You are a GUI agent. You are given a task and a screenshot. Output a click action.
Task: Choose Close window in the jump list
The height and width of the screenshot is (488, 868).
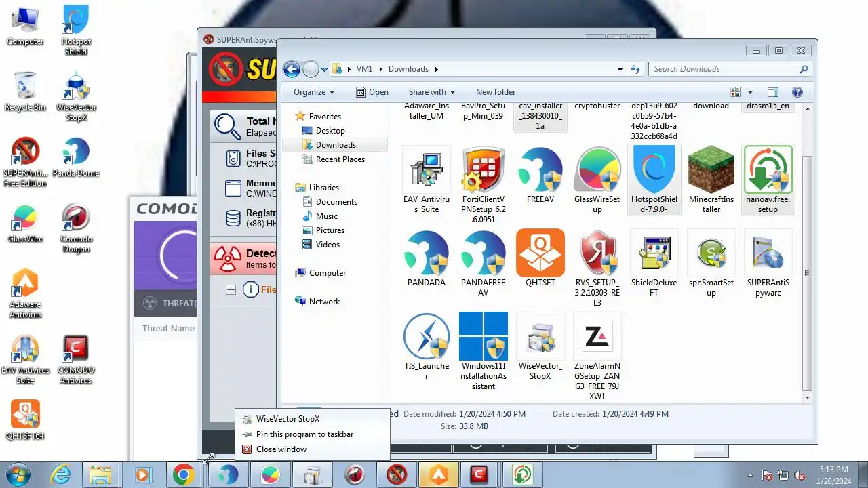coord(312,449)
